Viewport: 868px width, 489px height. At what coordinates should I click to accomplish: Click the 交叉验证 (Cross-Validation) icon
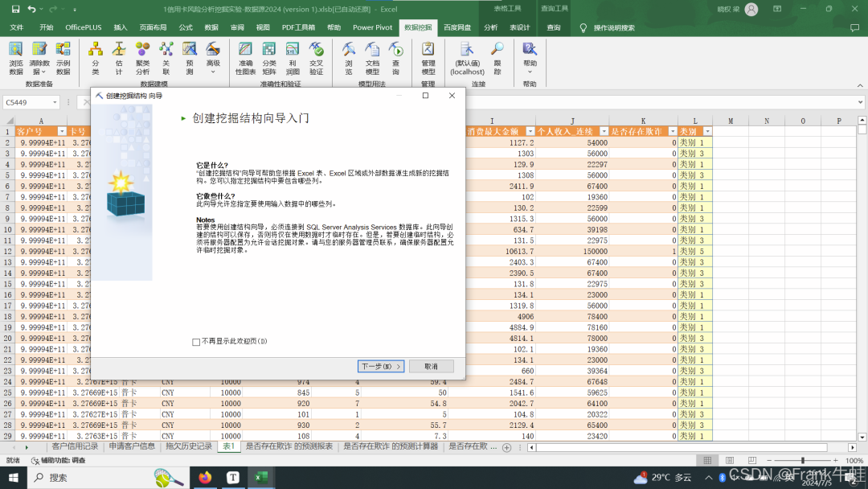[317, 58]
